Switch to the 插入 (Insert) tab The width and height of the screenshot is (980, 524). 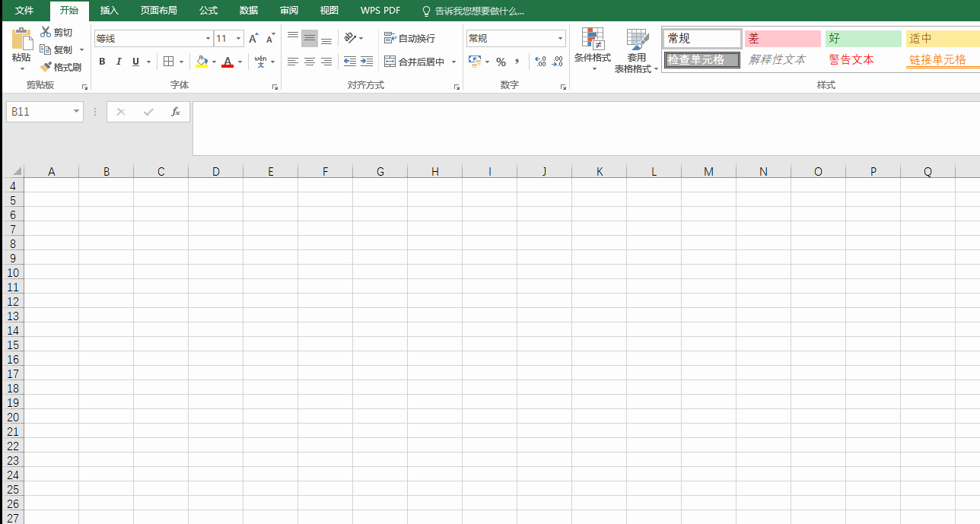[110, 11]
